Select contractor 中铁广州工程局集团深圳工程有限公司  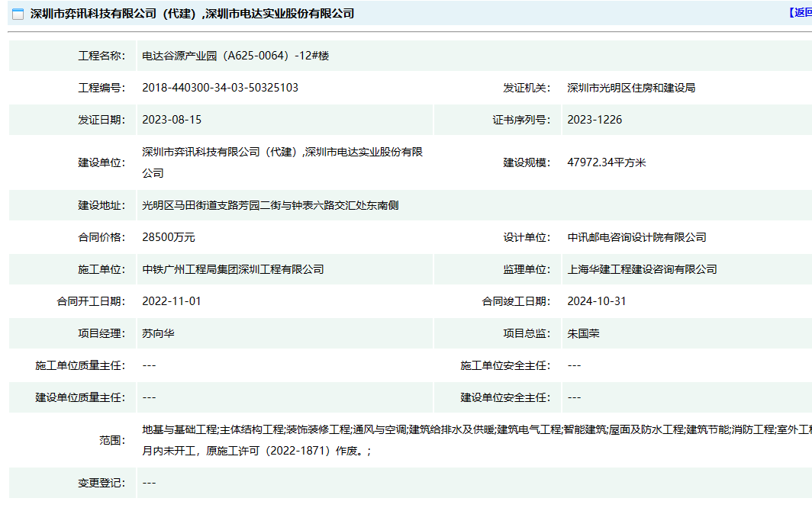(233, 270)
